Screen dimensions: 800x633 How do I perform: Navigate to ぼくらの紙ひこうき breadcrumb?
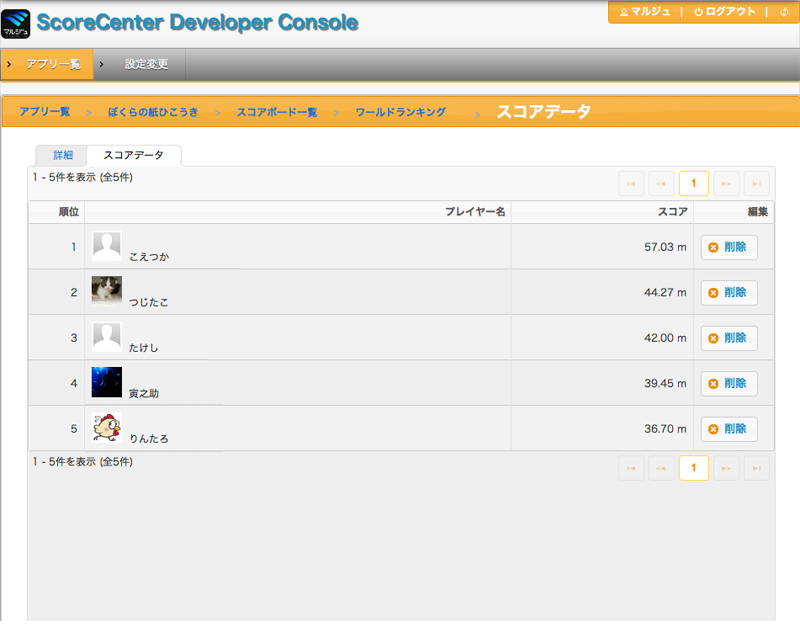153,112
